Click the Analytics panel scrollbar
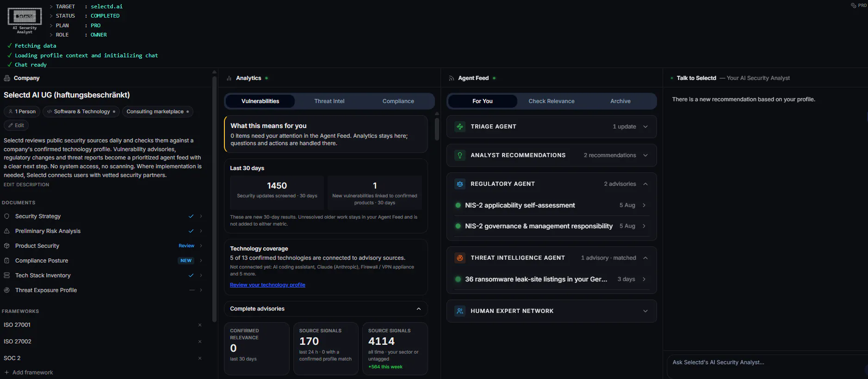This screenshot has height=379, width=868. [x=437, y=128]
